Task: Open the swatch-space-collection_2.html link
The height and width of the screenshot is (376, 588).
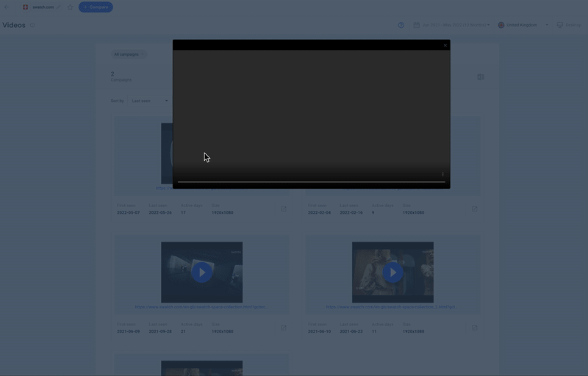Action: (392, 307)
